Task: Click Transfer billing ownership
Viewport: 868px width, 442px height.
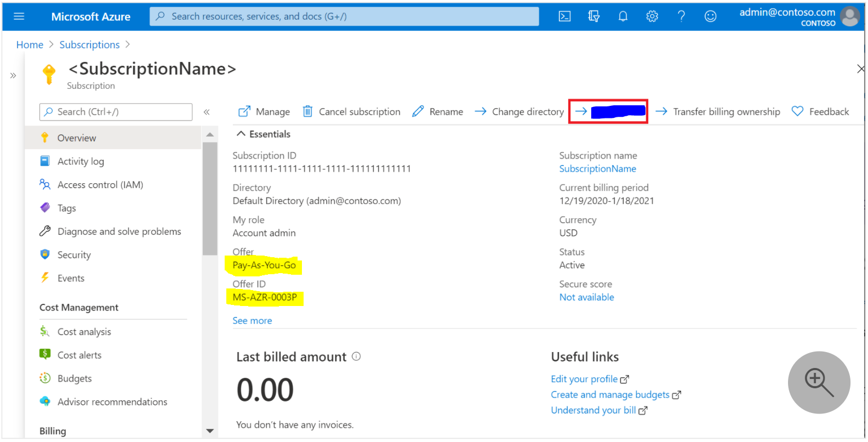Action: [x=718, y=112]
